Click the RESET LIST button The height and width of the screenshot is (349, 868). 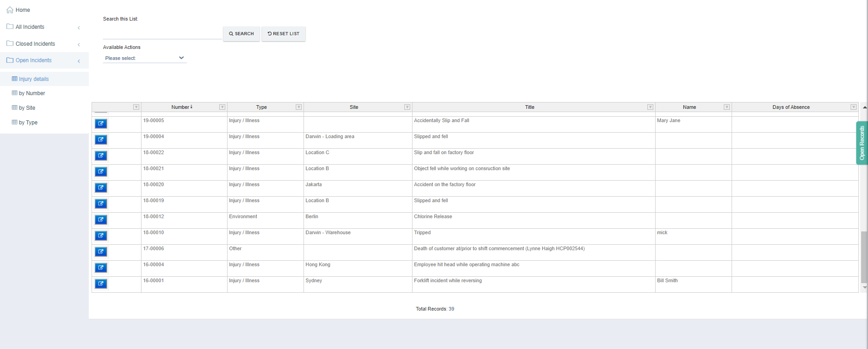click(283, 34)
